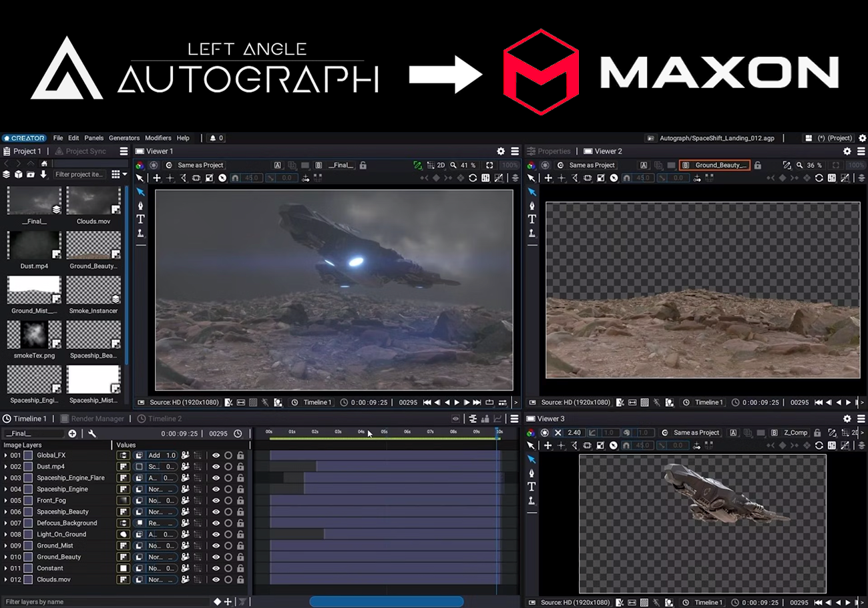Click the CREATOR button
This screenshot has height=608, width=868.
[x=24, y=138]
